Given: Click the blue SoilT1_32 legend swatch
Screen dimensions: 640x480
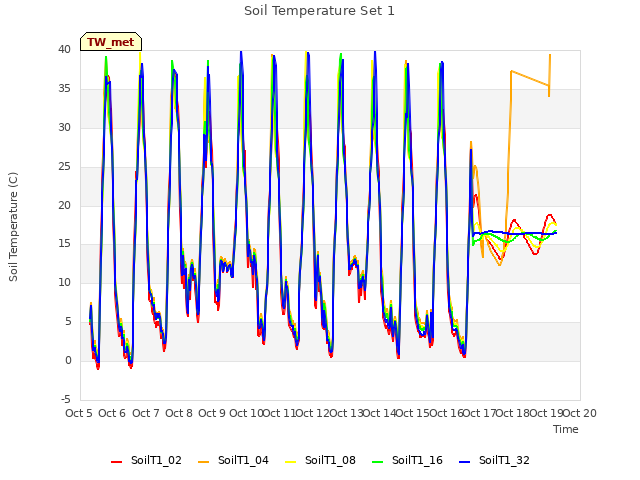Looking at the screenshot, I should 464,462.
